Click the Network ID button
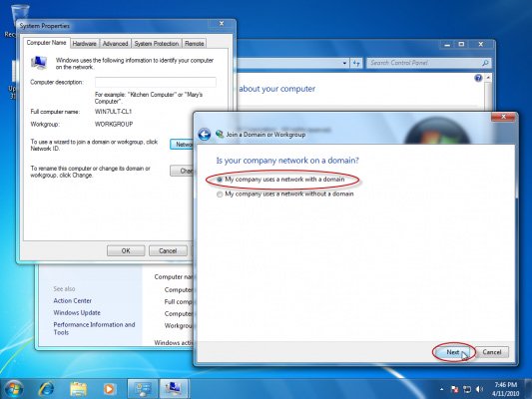This screenshot has width=532, height=399. click(x=183, y=145)
